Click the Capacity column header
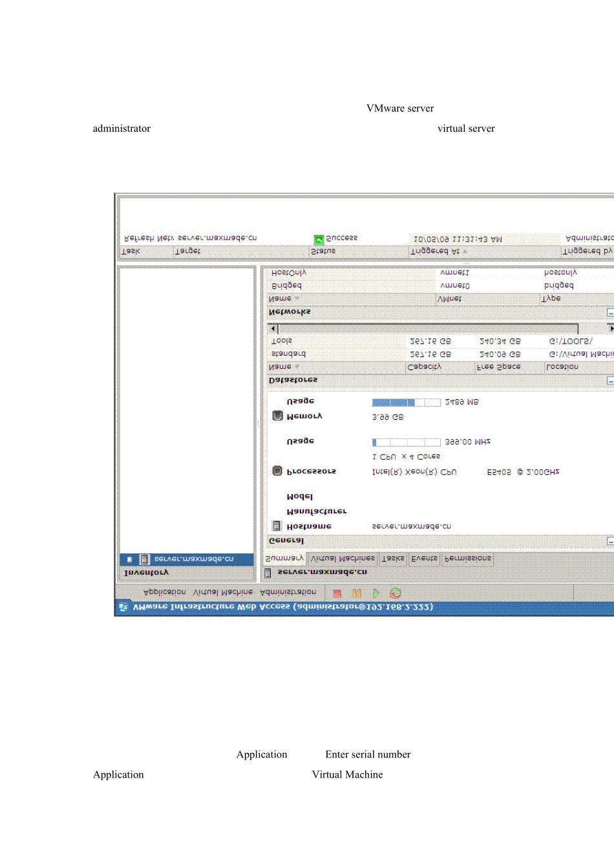Screen dimensions: 614x868 (x=439, y=367)
